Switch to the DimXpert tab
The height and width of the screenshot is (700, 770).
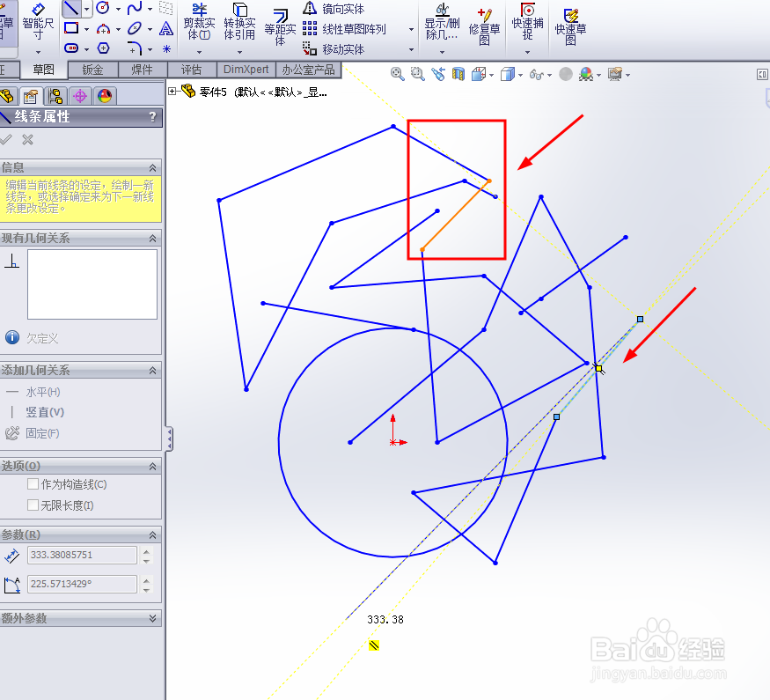(x=246, y=70)
